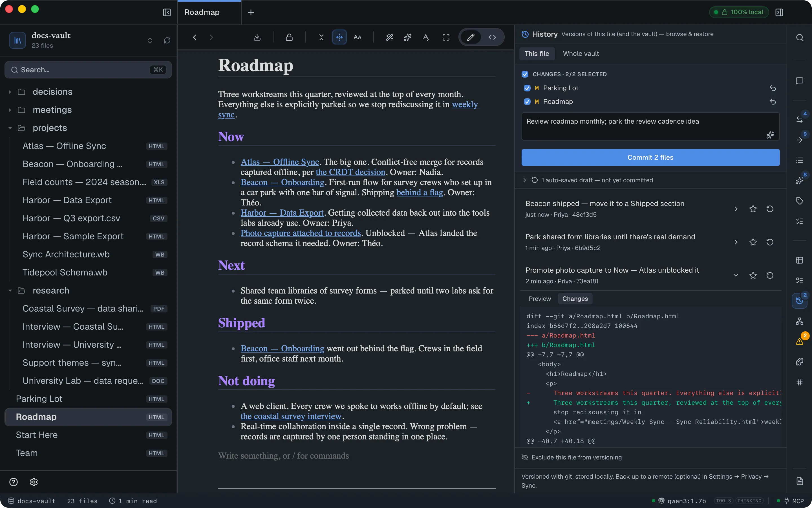Screen dimensions: 812x508
Task: Select the pencil edit mode toggle
Action: (471, 37)
